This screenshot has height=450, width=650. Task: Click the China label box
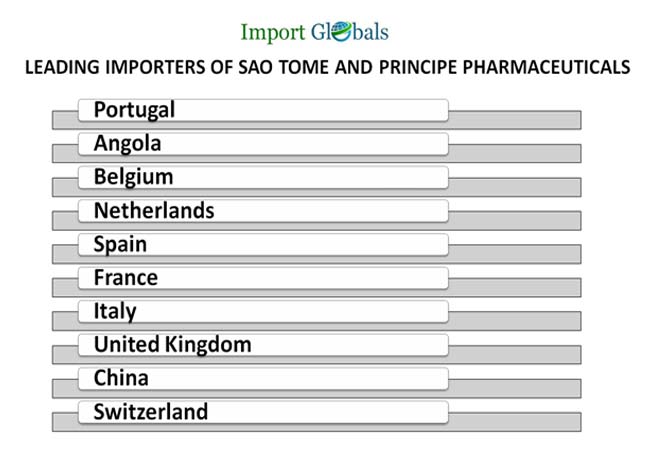tap(263, 378)
